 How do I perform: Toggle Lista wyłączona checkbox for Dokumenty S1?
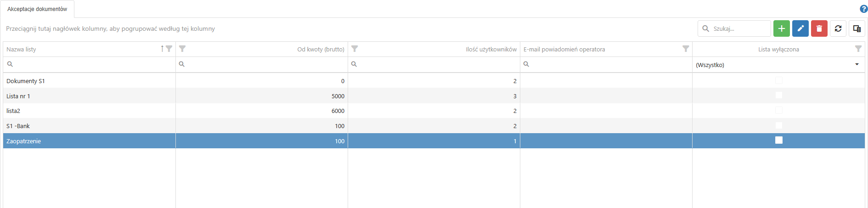point(778,80)
